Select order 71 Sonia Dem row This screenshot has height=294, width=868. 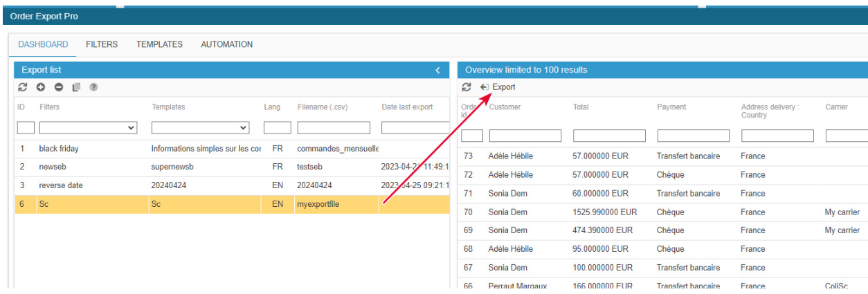662,194
